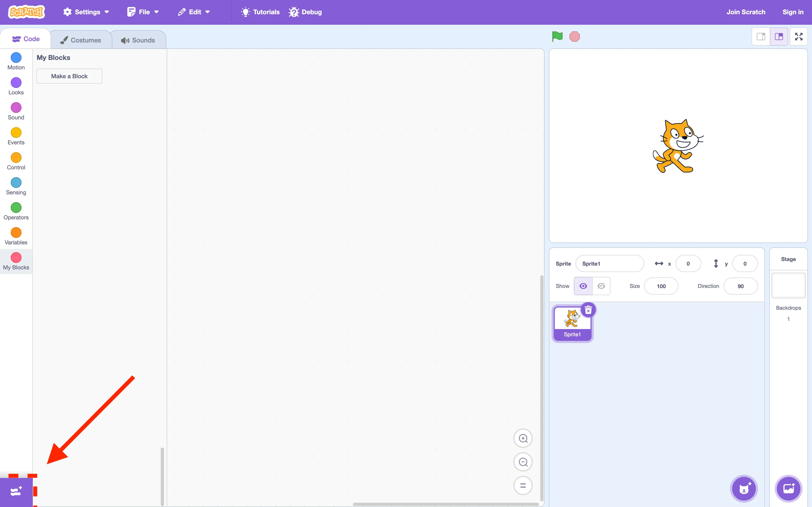Image resolution: width=812 pixels, height=507 pixels.
Task: Open the Sounds tab
Action: click(139, 39)
